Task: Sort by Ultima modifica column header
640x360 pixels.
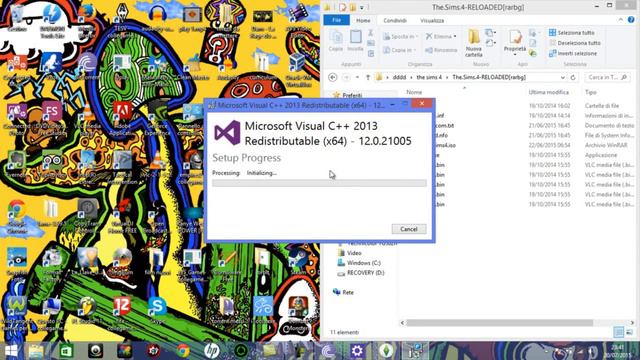Action: click(x=549, y=92)
